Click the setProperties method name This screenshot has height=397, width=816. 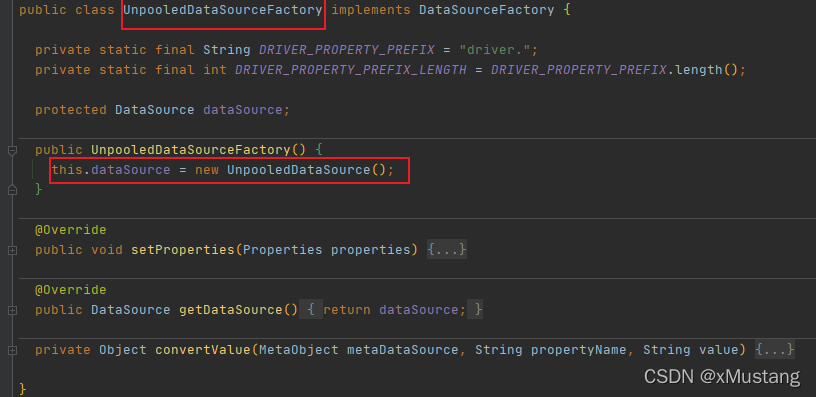point(183,250)
